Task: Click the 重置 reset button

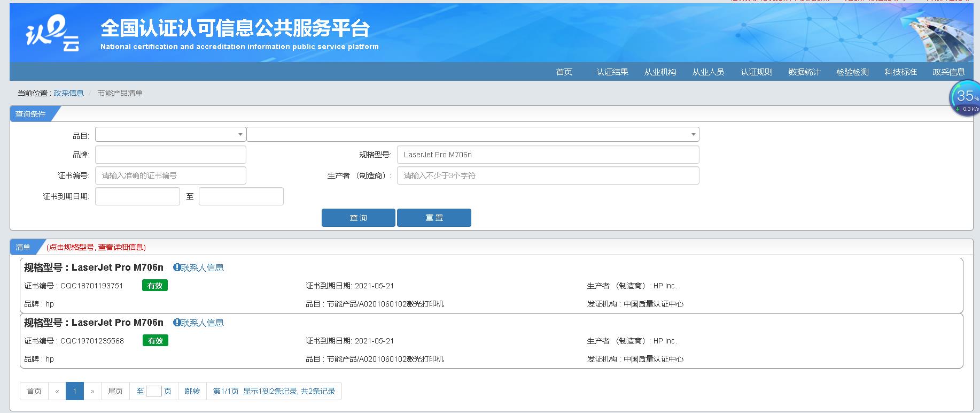Action: [434, 218]
